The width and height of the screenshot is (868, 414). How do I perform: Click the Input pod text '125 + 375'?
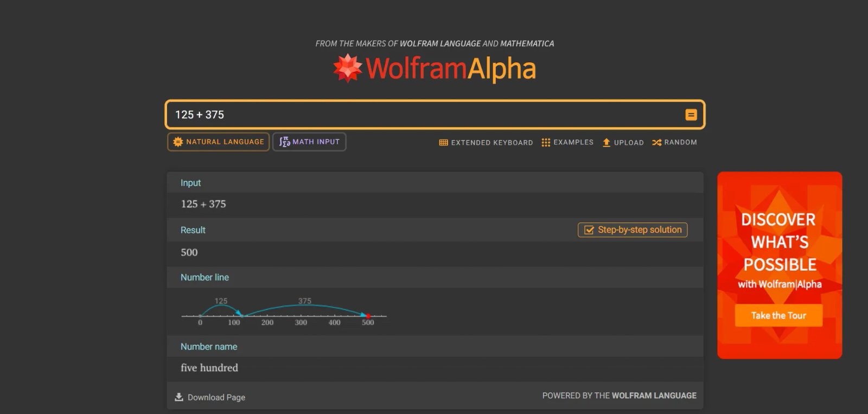[x=203, y=204]
